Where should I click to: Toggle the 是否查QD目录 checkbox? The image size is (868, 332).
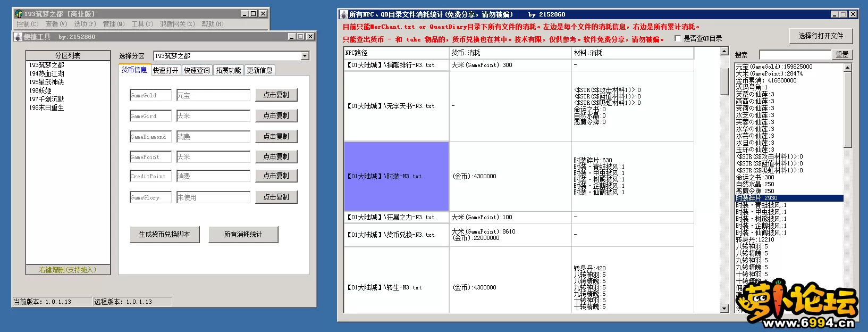[678, 38]
